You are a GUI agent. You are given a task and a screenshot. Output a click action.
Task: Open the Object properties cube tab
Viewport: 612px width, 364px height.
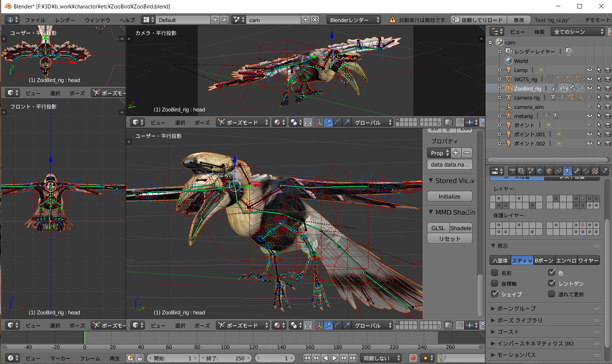(x=549, y=171)
